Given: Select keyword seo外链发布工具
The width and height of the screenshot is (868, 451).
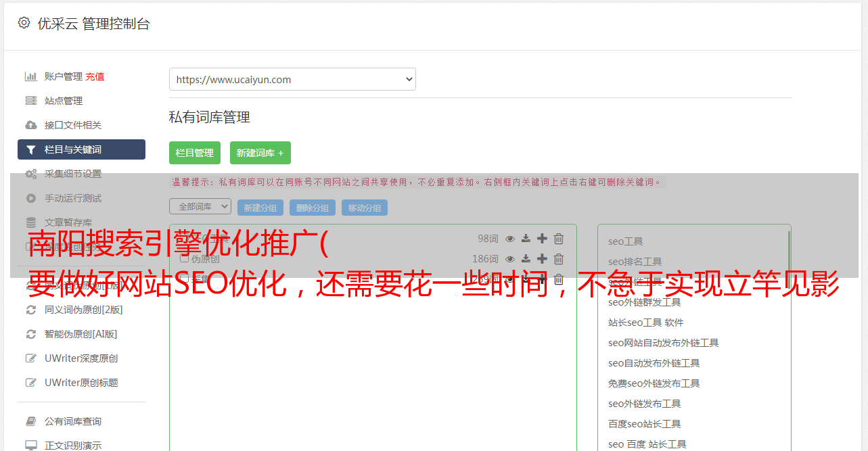Looking at the screenshot, I should pos(644,404).
